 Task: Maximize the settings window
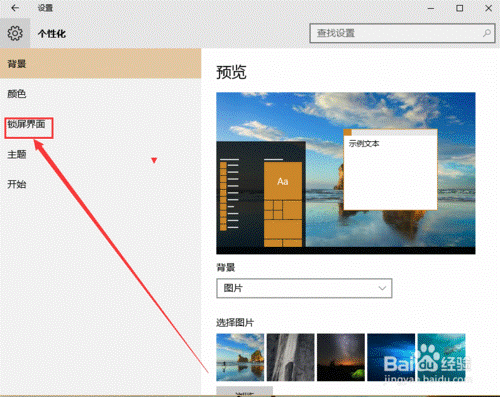pos(459,8)
